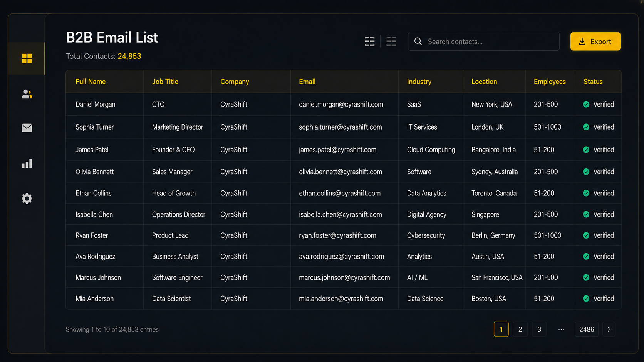Screen dimensions: 644x362
Task: Click email marcus.johnson@cyrashift.com
Action: [x=344, y=277]
